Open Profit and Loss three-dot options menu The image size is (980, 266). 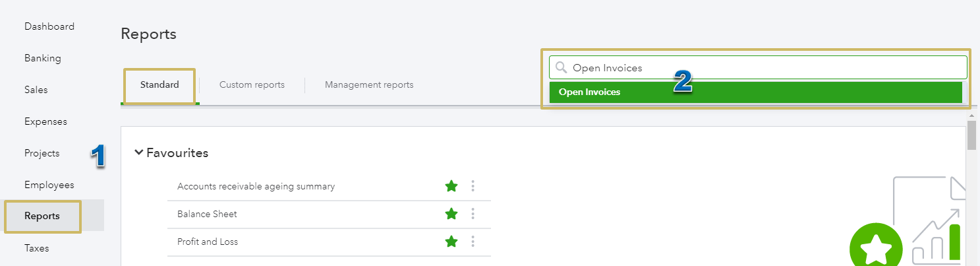coord(473,242)
